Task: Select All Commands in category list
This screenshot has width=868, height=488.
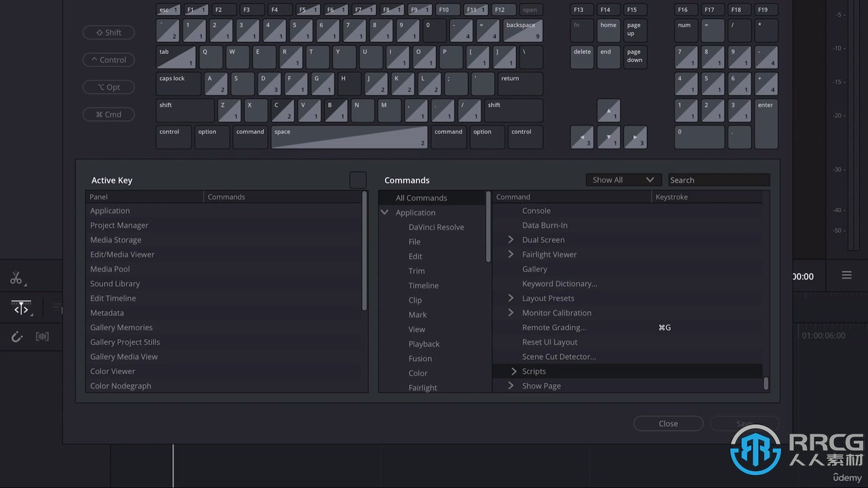Action: pyautogui.click(x=421, y=198)
